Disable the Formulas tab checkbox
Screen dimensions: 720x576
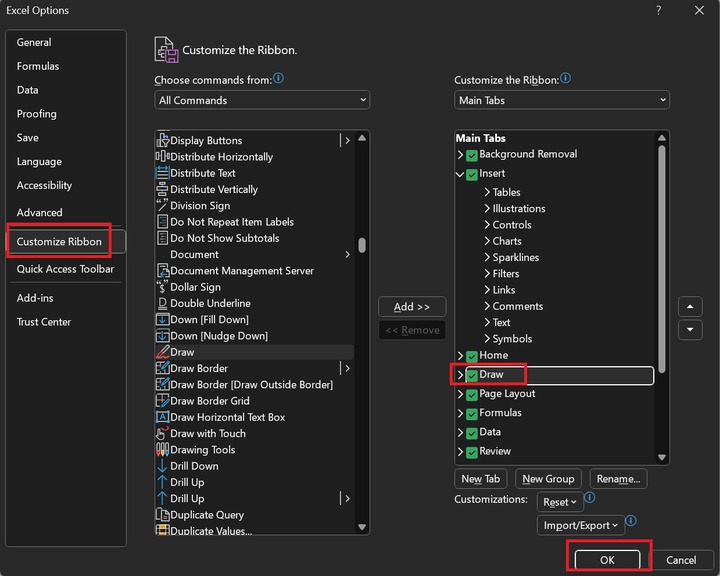pos(472,413)
